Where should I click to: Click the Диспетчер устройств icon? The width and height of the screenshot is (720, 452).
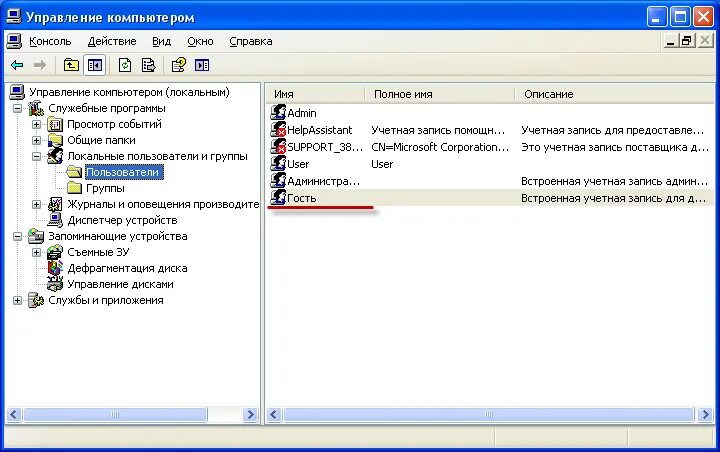click(55, 220)
